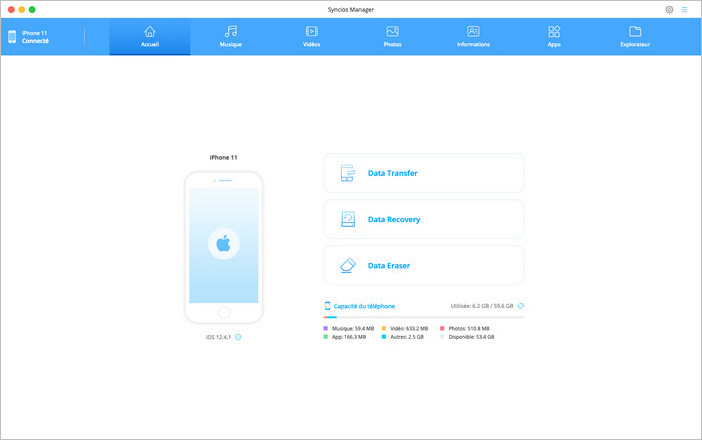Click the Vidéo: 633.2 MB text
Image resolution: width=702 pixels, height=440 pixels.
tap(409, 329)
